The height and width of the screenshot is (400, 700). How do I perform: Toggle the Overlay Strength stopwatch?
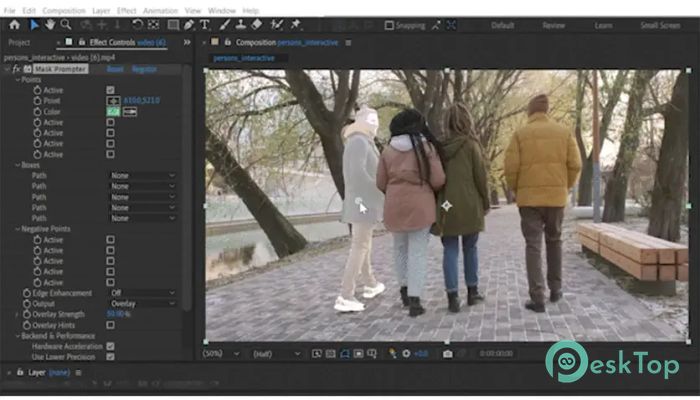[x=27, y=314]
